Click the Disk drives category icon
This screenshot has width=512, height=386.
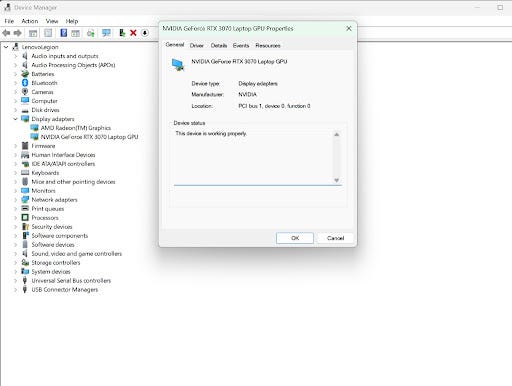click(x=25, y=110)
